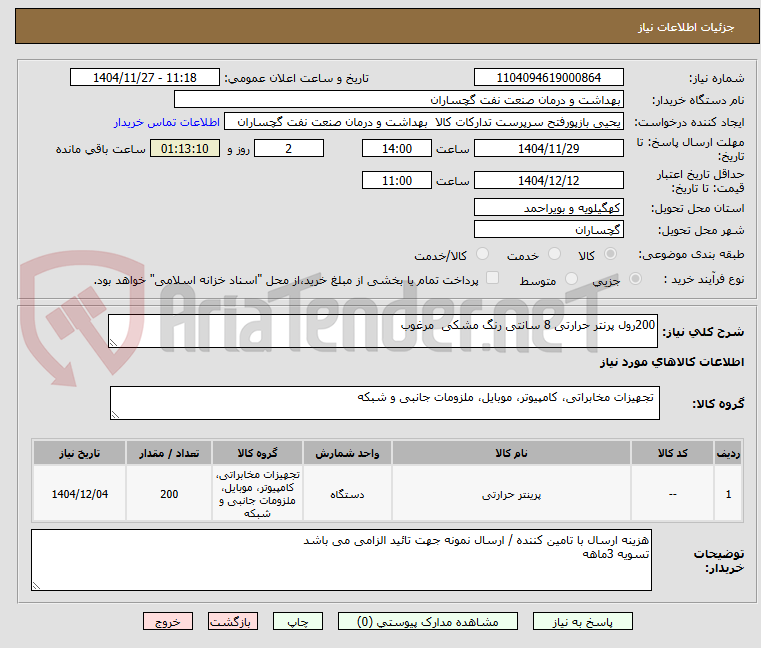Image resolution: width=761 pixels, height=648 pixels.
Task: Click the row number cell 1
Action: click(728, 494)
